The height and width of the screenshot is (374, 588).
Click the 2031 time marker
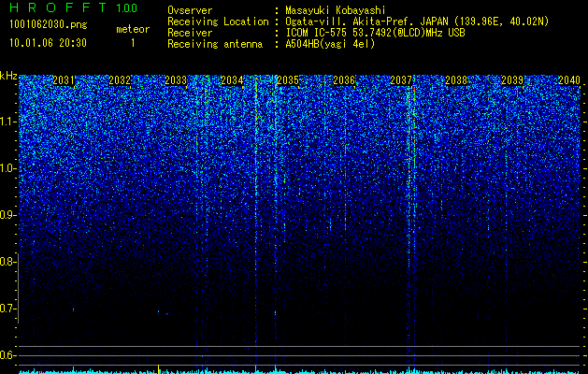coord(64,80)
